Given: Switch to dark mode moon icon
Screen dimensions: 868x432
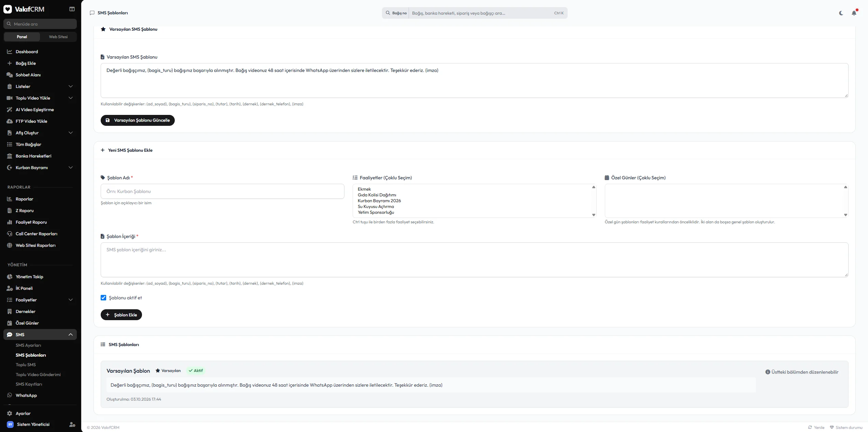Looking at the screenshot, I should tap(841, 13).
